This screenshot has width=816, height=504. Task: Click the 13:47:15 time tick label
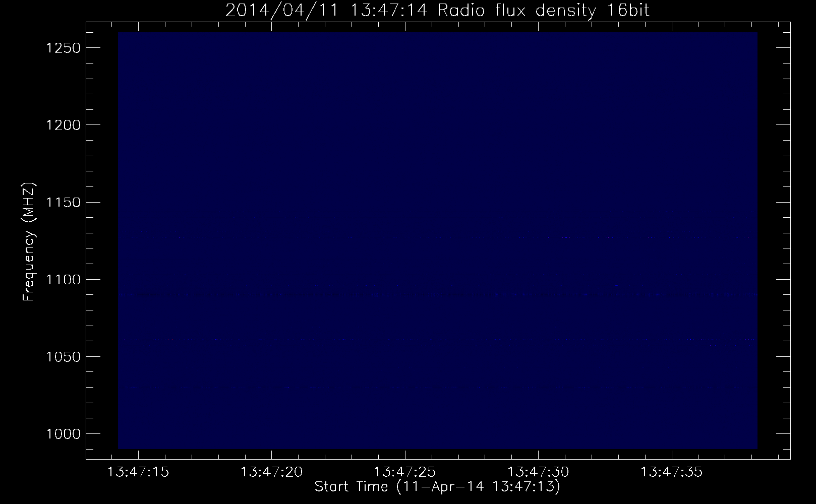click(138, 472)
